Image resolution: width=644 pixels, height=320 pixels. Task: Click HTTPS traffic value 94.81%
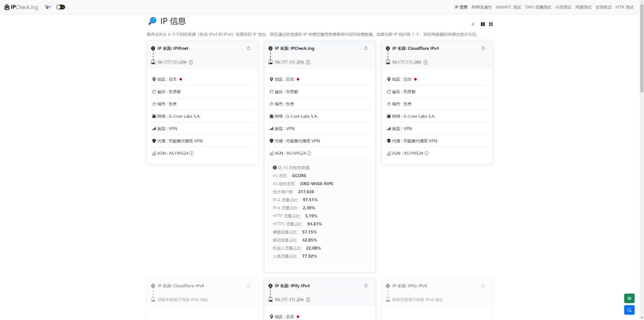[314, 224]
